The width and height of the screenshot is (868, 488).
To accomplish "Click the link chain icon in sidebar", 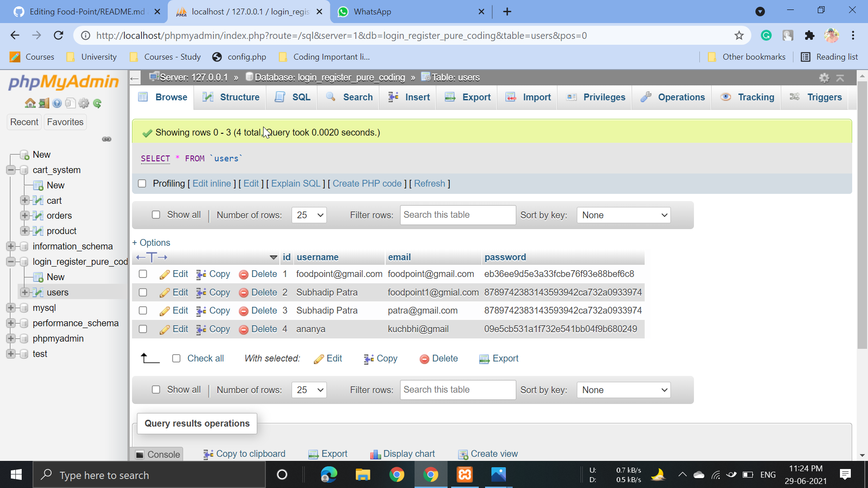I will pyautogui.click(x=107, y=139).
